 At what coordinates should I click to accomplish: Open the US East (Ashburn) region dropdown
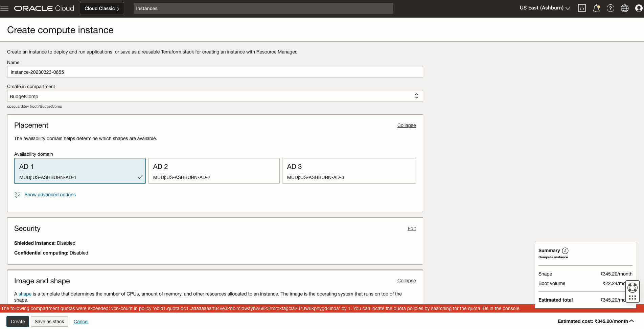point(545,8)
